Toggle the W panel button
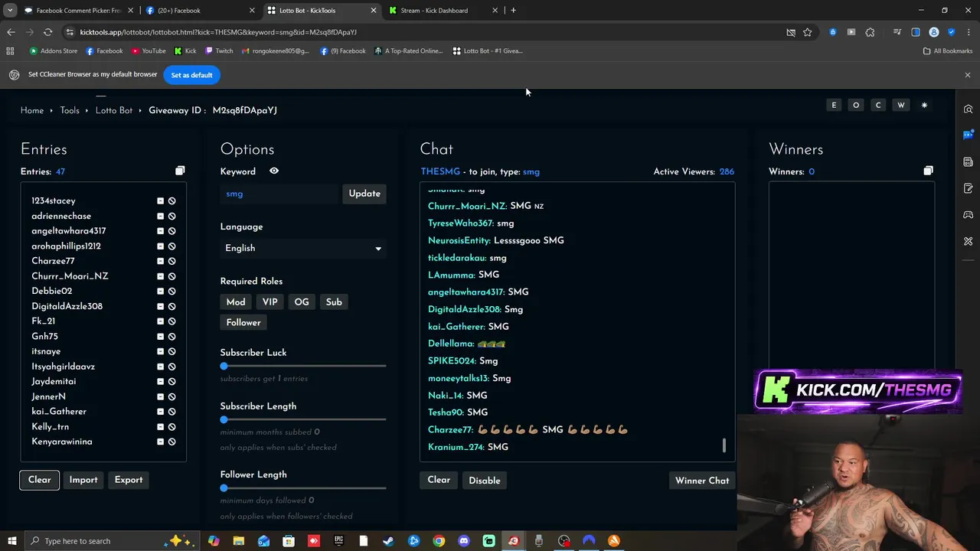The image size is (980, 551). pos(901,105)
